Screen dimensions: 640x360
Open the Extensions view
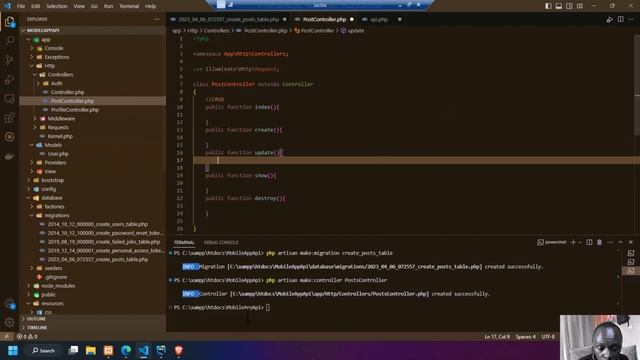9,118
